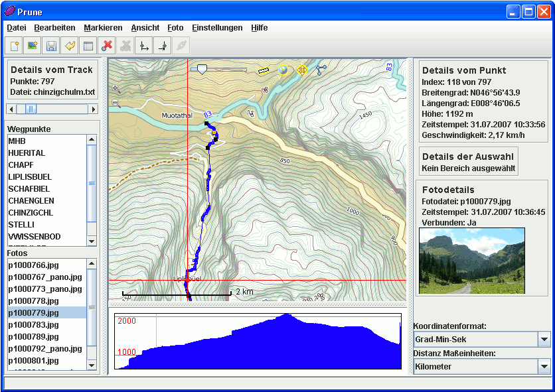Toggle connect track points icon on map
This screenshot has height=392, width=555.
click(321, 70)
